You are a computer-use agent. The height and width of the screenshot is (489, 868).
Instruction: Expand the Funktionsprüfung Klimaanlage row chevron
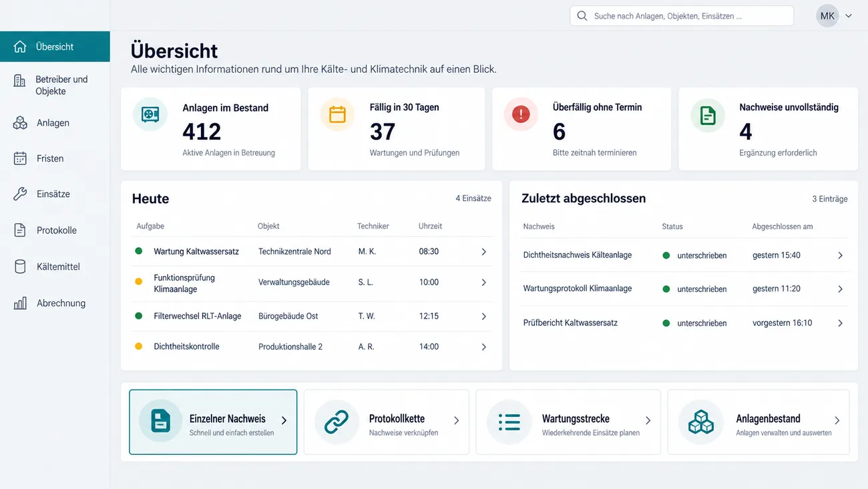point(484,283)
